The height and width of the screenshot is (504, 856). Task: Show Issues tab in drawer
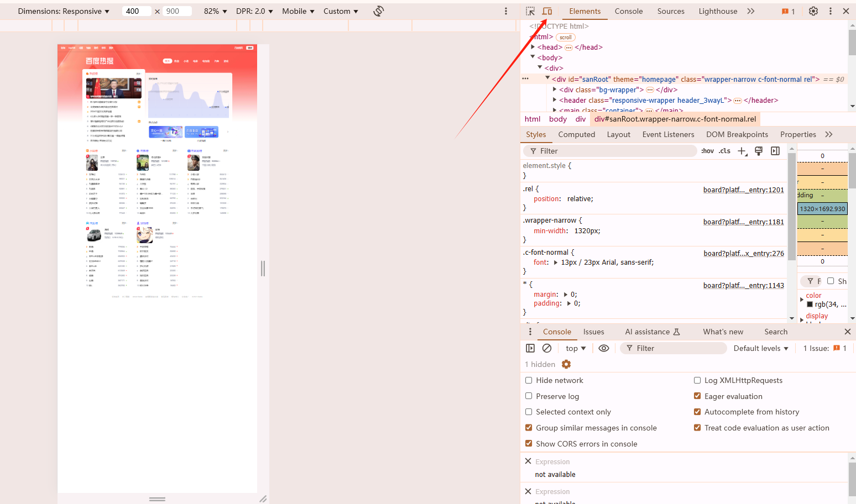coord(593,332)
